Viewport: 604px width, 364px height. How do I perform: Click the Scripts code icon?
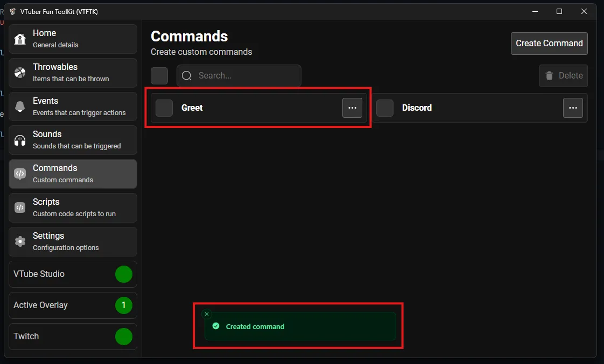click(x=20, y=208)
